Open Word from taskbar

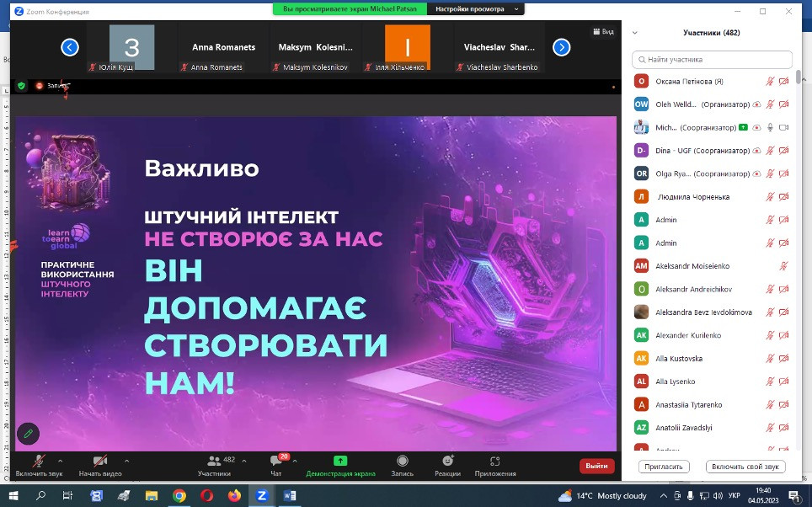(x=290, y=495)
